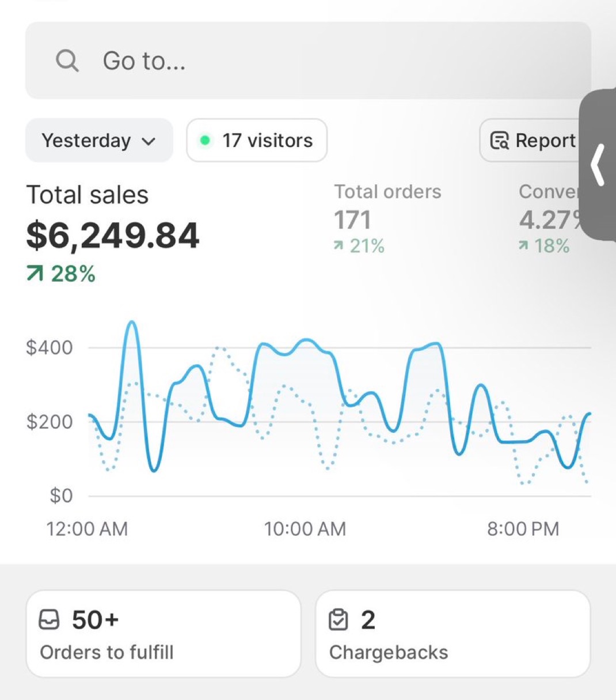Screen dimensions: 616x700
Task: Click the $0 axis label
Action: click(x=61, y=495)
